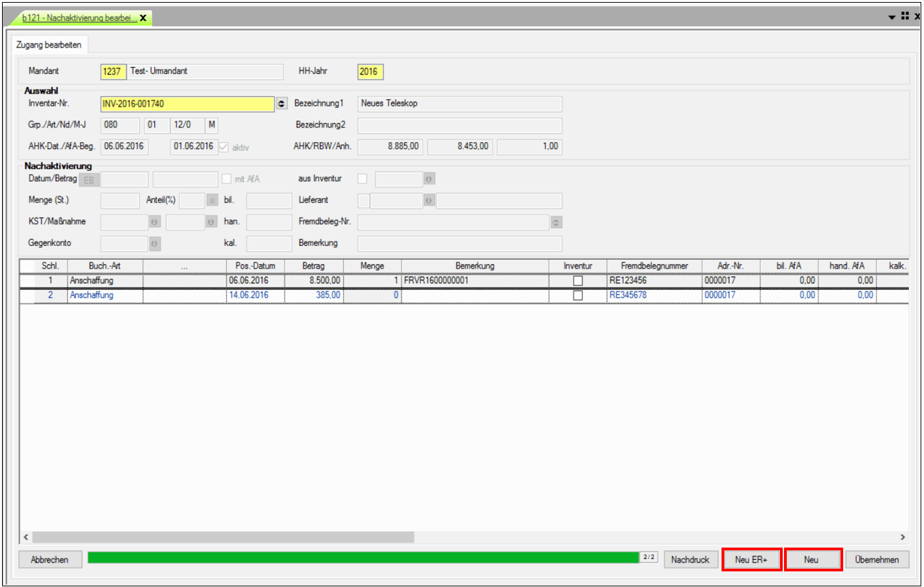The width and height of the screenshot is (924, 587).
Task: Select the 'b121 - Nachaktivierung bearbei...' document tab
Action: click(79, 18)
